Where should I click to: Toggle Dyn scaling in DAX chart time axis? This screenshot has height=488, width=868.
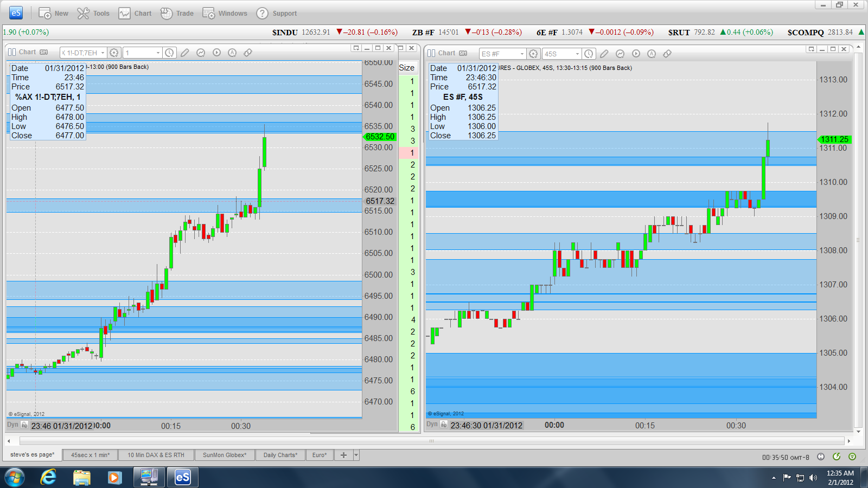coord(12,425)
